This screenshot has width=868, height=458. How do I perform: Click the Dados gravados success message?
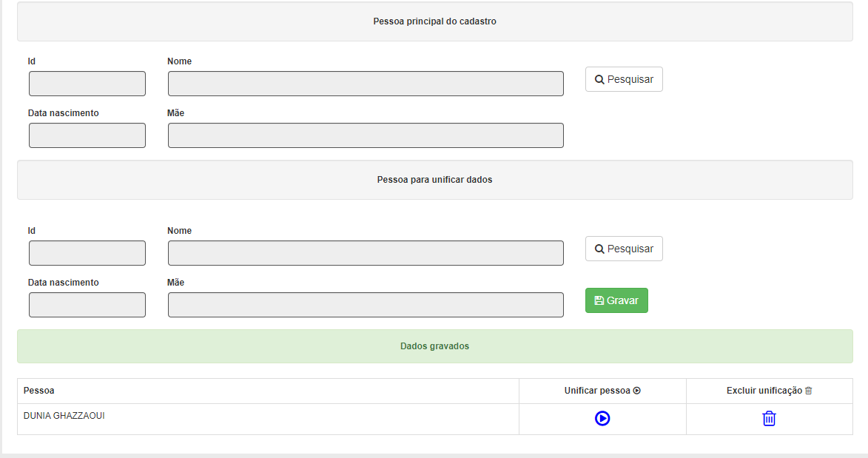[x=435, y=346]
